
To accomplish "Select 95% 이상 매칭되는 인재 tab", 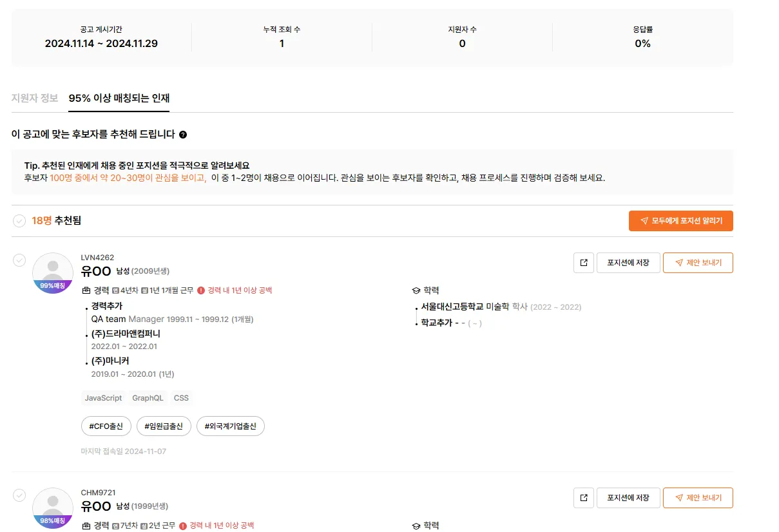I will (119, 99).
